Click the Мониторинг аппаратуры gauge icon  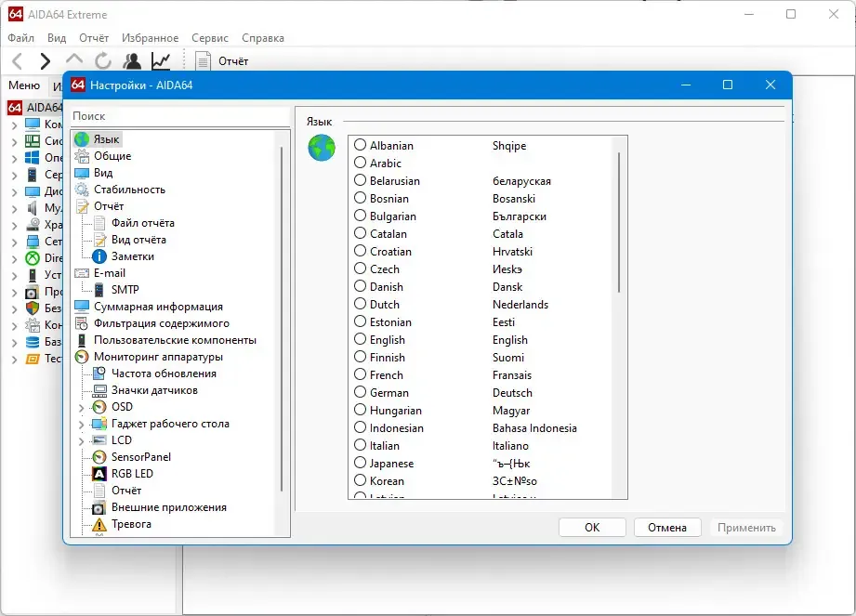[x=82, y=357]
